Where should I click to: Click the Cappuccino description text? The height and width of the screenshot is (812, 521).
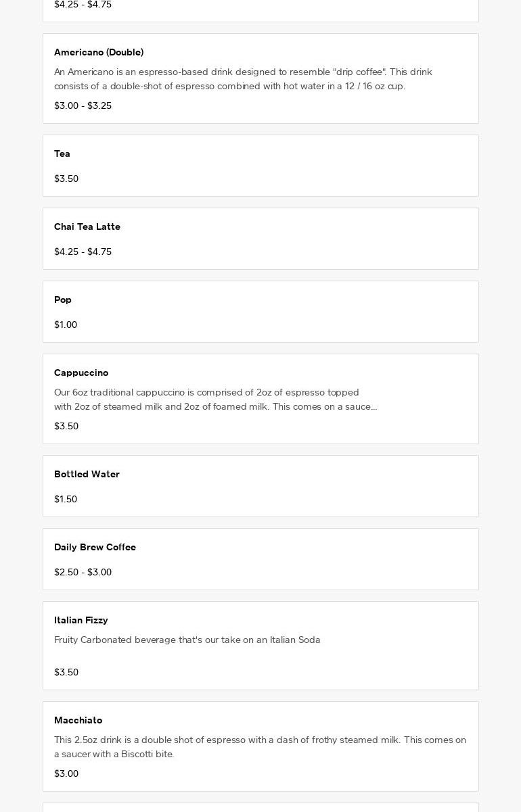(x=215, y=400)
